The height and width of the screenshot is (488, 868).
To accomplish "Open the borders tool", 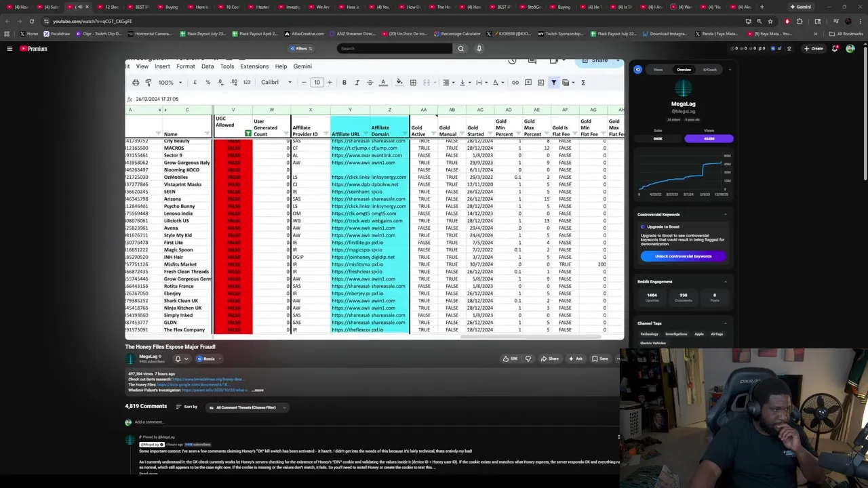I will [413, 83].
